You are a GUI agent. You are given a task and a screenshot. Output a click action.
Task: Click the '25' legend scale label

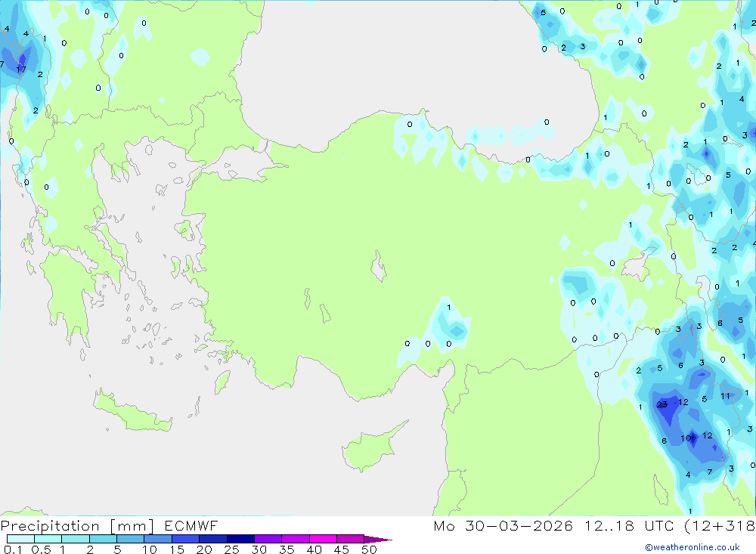pos(231,549)
